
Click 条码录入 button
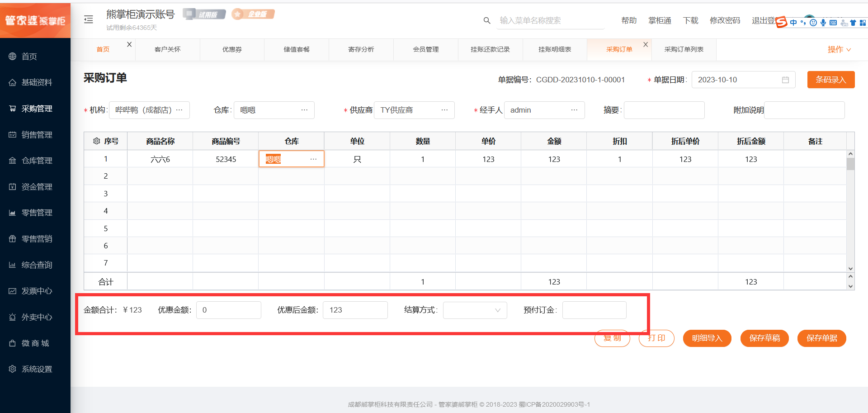[x=831, y=80]
